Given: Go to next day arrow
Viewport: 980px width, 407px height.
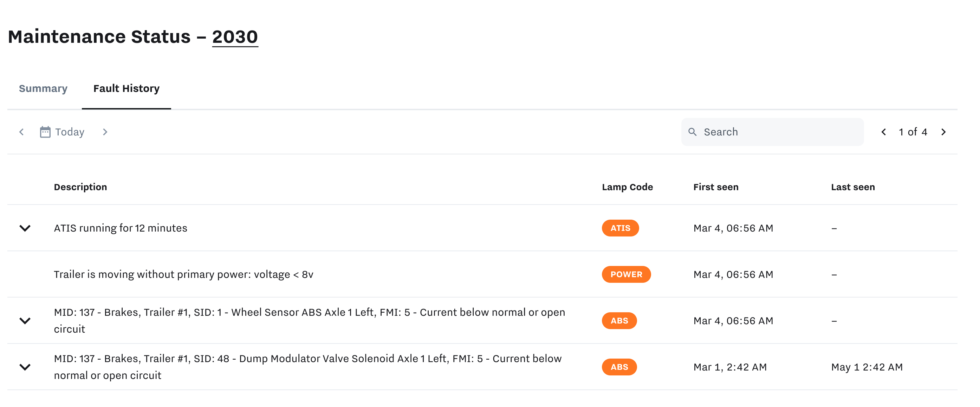Looking at the screenshot, I should click(105, 132).
